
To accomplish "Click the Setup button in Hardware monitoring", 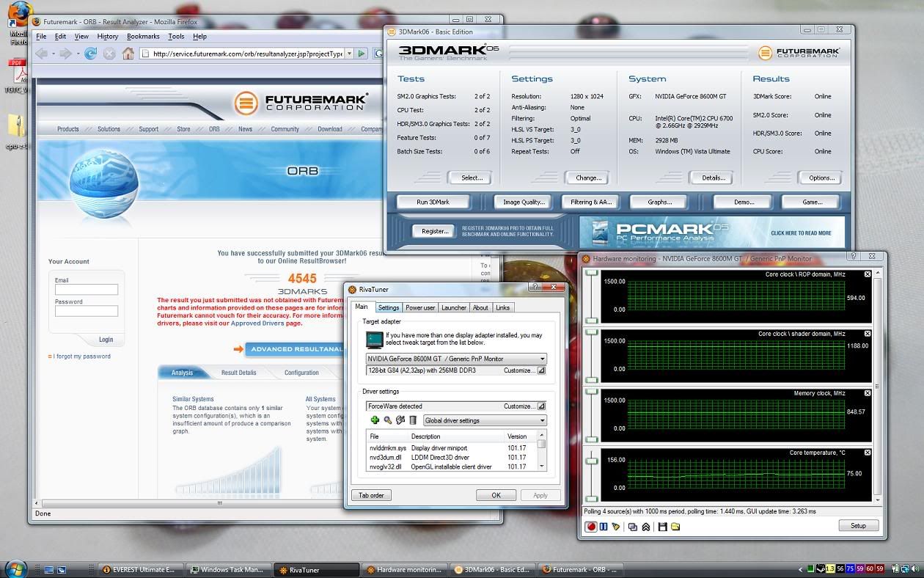I will [x=858, y=526].
